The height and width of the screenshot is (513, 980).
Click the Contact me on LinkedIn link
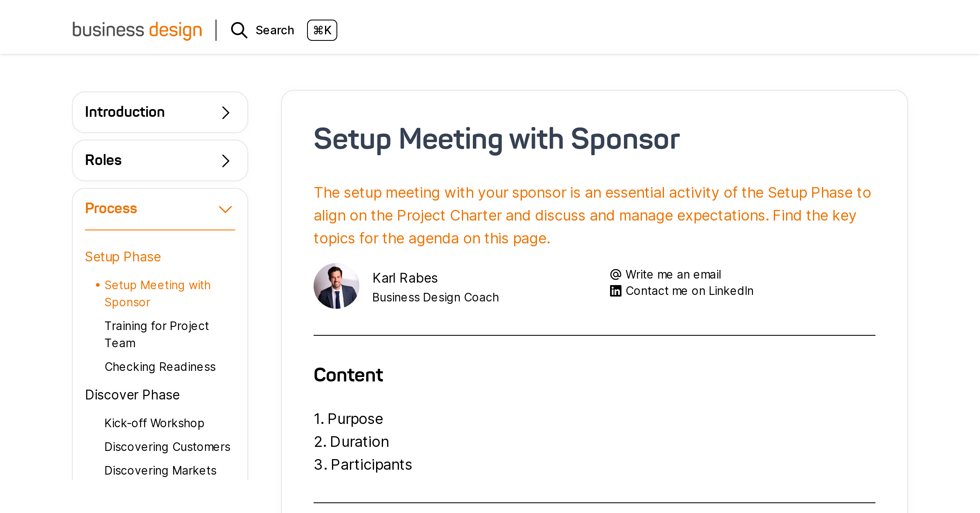click(689, 290)
